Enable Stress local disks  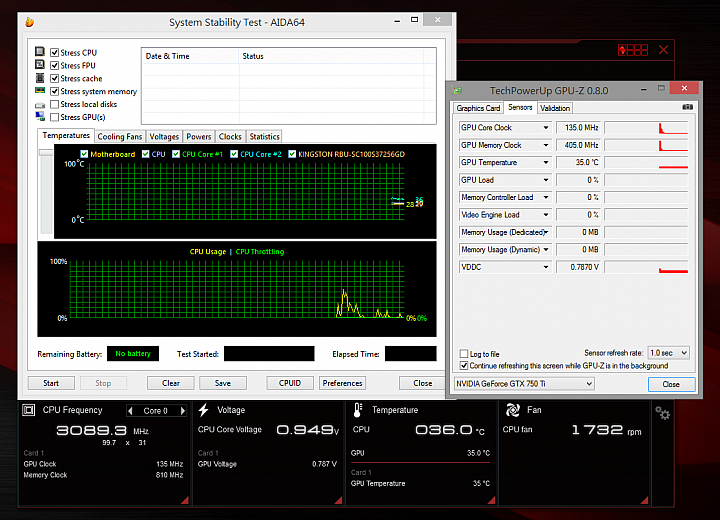54,104
